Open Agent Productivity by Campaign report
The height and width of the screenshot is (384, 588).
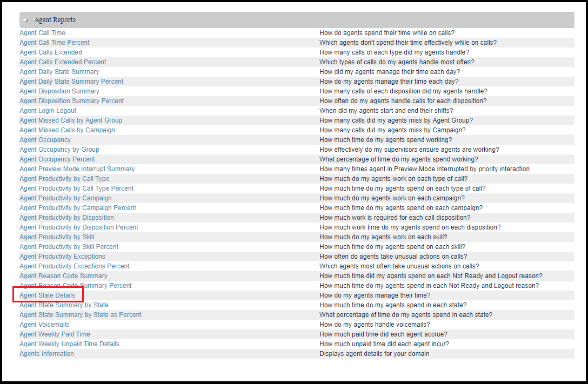(65, 198)
